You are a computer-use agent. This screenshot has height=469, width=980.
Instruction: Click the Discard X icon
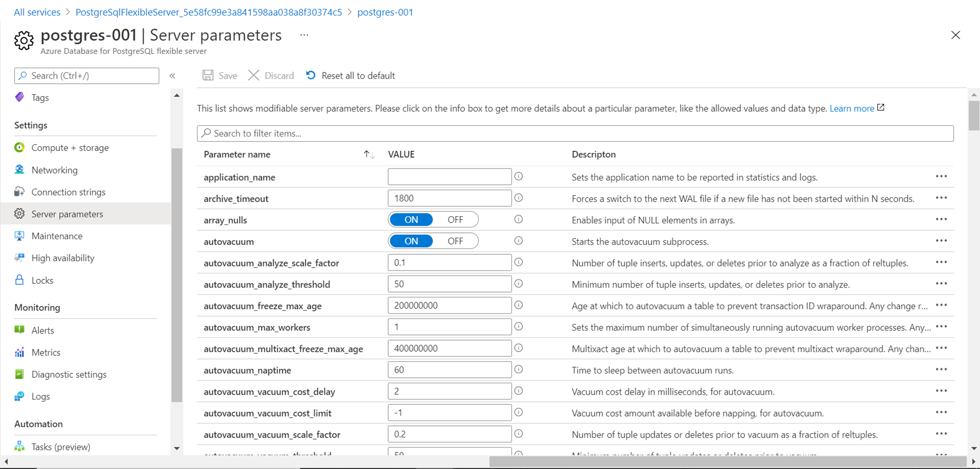pyautogui.click(x=254, y=75)
